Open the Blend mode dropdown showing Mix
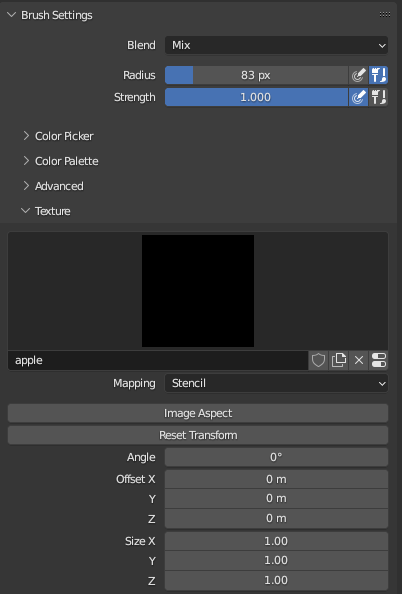This screenshot has width=402, height=594. coord(276,45)
